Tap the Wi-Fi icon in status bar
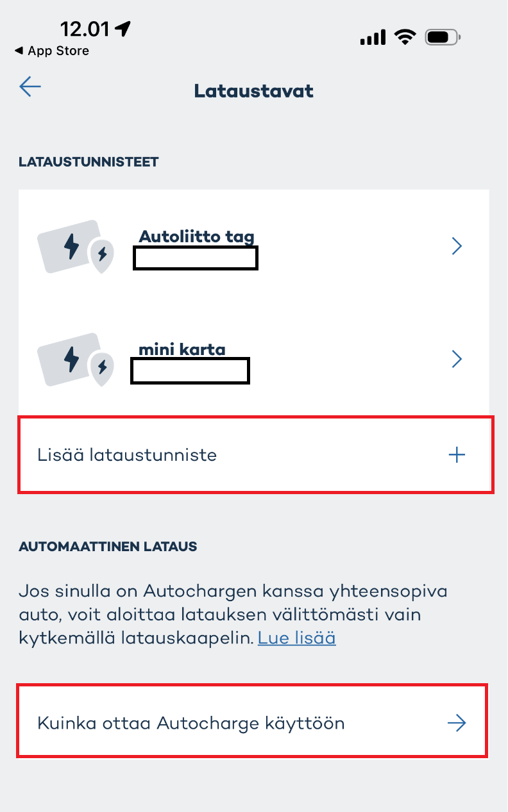The width and height of the screenshot is (508, 812). click(405, 37)
